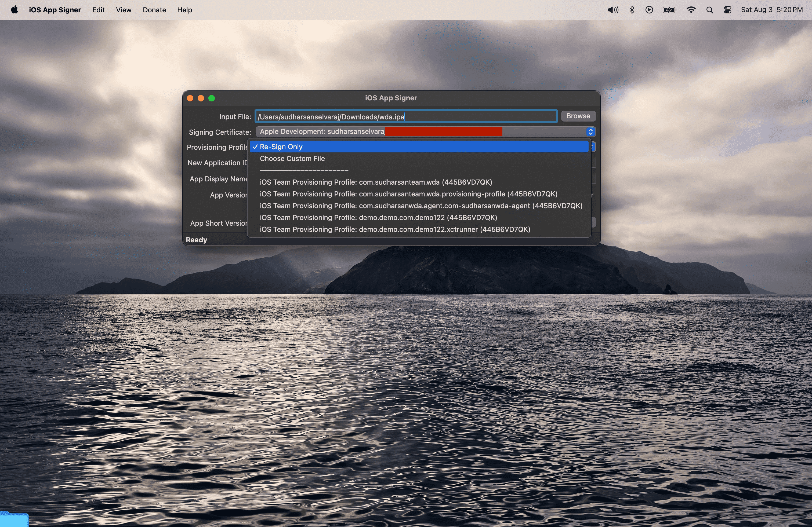Expand the Signing Certificate dropdown

coord(590,131)
